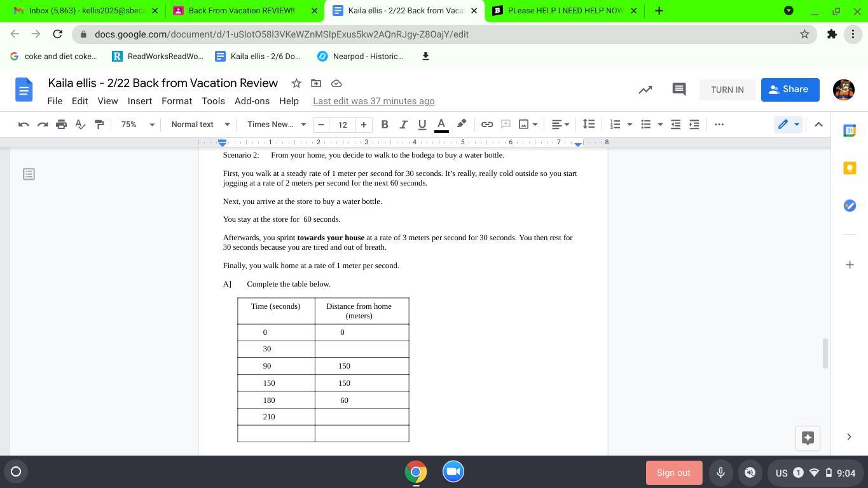The height and width of the screenshot is (488, 868).
Task: Open the File menu
Action: click(55, 101)
